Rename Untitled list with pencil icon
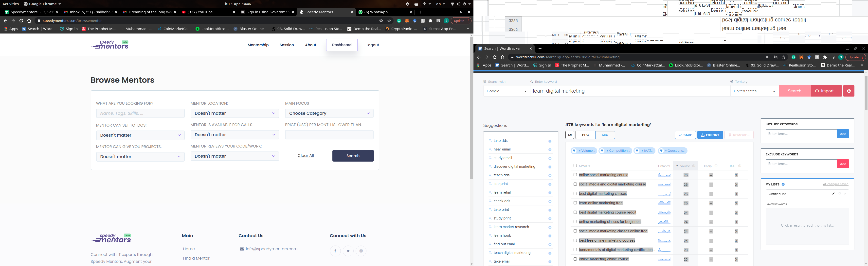The height and width of the screenshot is (266, 868). coord(833,194)
